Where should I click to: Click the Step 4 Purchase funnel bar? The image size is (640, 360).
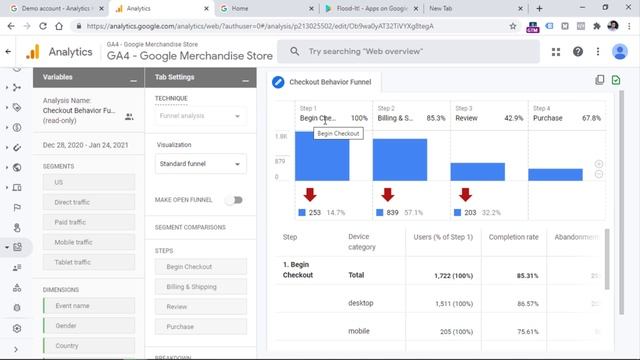point(556,175)
